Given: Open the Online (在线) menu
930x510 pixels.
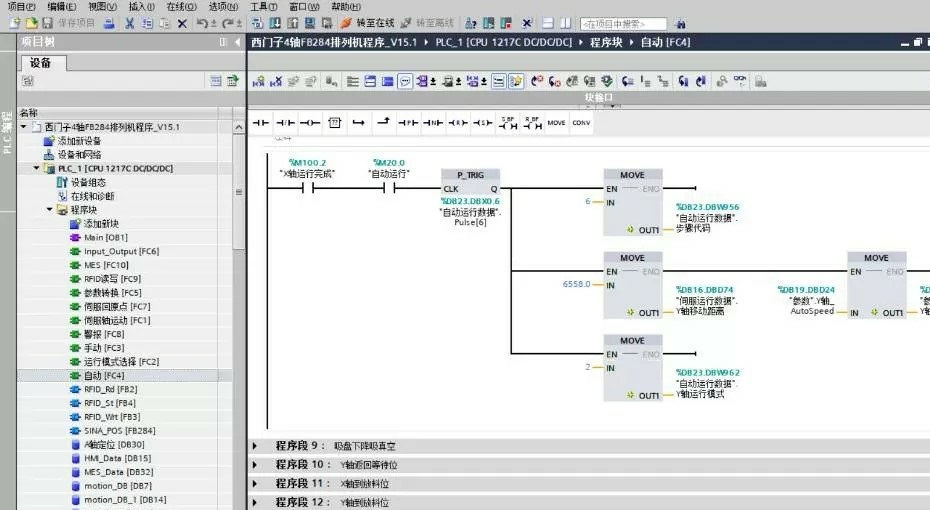Looking at the screenshot, I should [x=181, y=7].
